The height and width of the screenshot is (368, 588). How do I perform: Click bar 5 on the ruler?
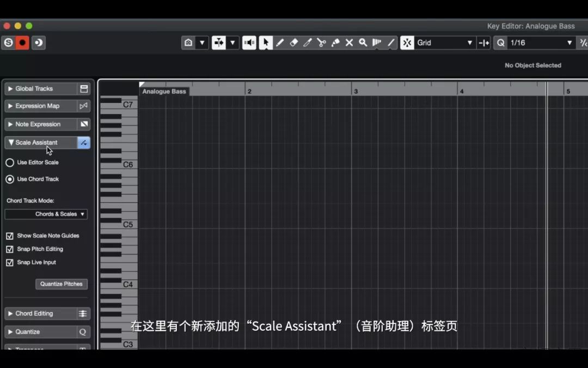coord(568,91)
